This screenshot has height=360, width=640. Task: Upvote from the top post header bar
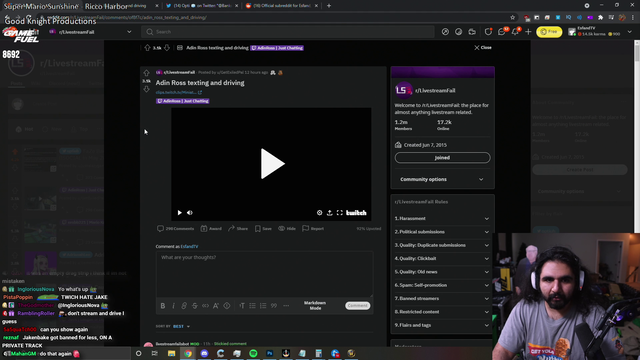pos(147,48)
